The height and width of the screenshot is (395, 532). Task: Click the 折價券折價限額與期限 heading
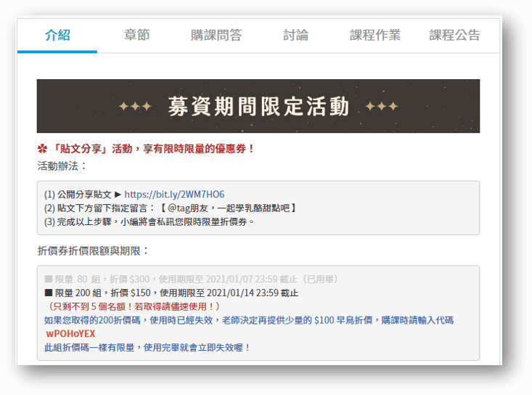click(93, 251)
